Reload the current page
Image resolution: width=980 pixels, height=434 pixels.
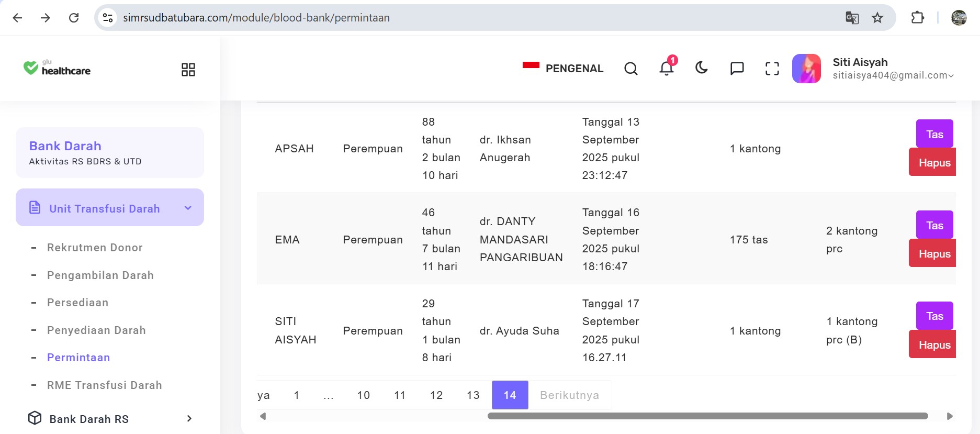[74, 18]
